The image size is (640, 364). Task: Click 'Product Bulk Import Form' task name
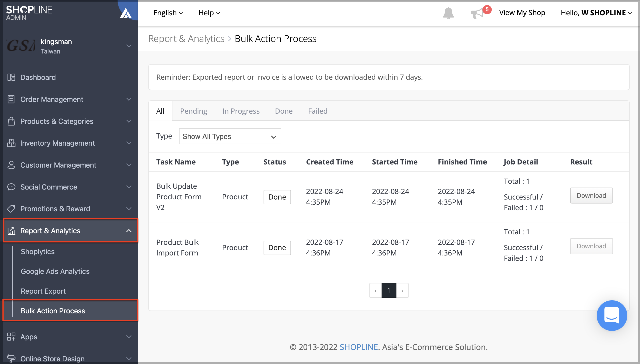pos(178,247)
